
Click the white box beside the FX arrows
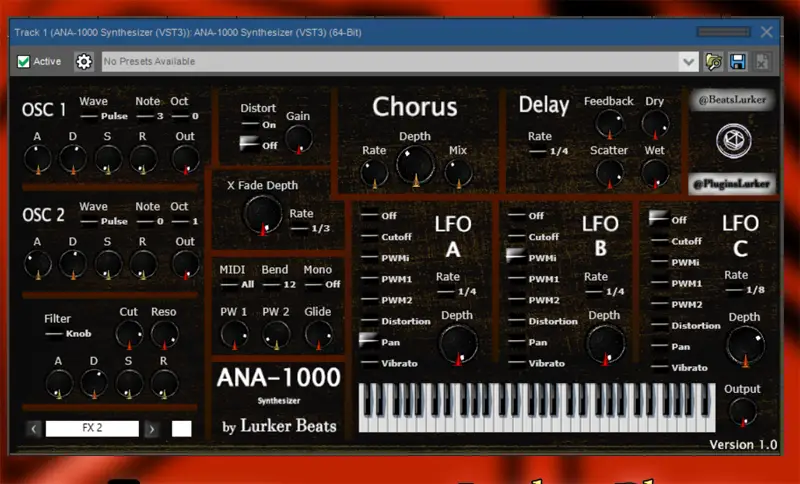182,428
